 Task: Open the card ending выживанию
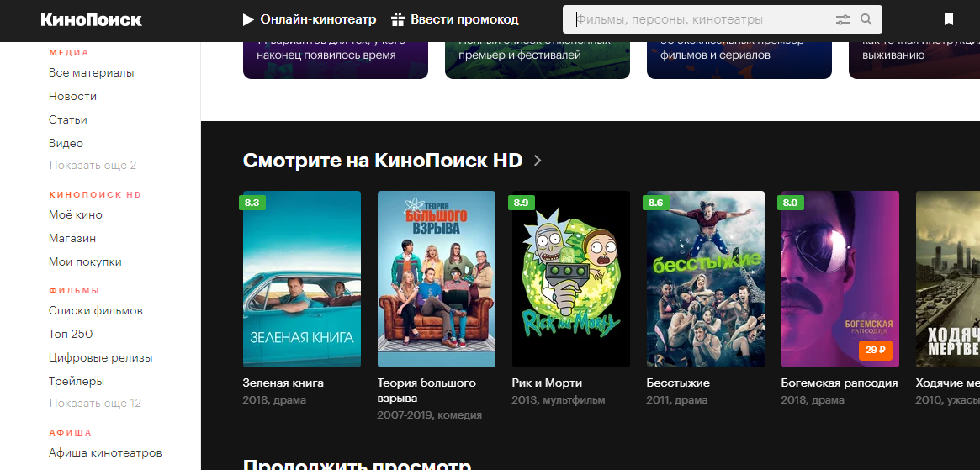914,60
